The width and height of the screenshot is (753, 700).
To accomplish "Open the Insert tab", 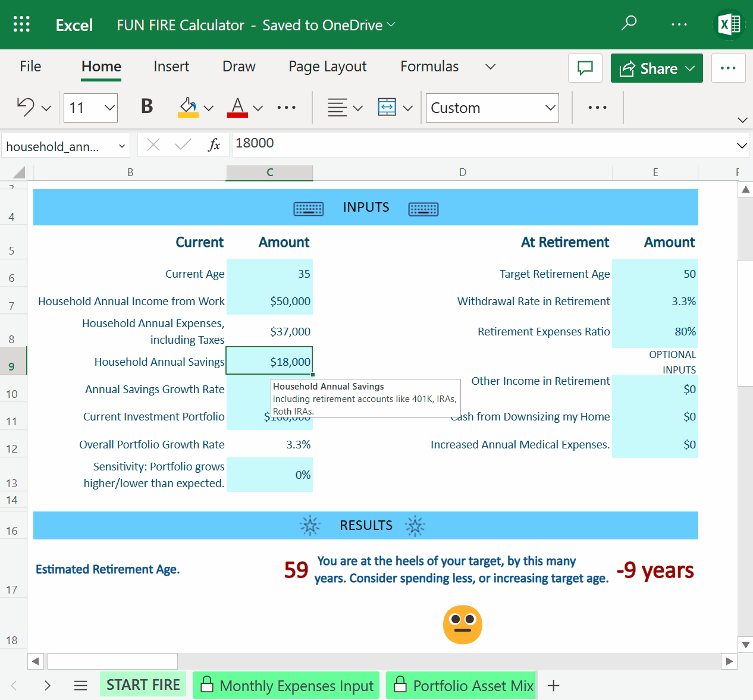I will pos(171,67).
